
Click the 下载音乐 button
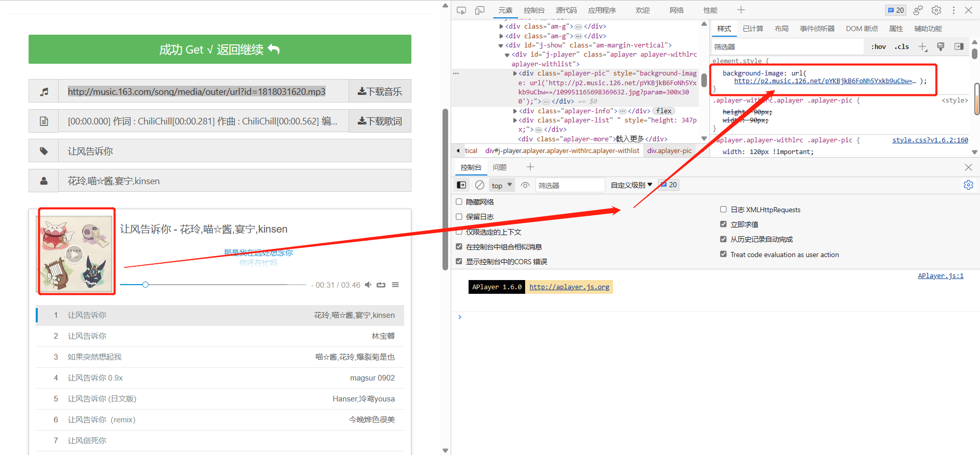coord(380,91)
